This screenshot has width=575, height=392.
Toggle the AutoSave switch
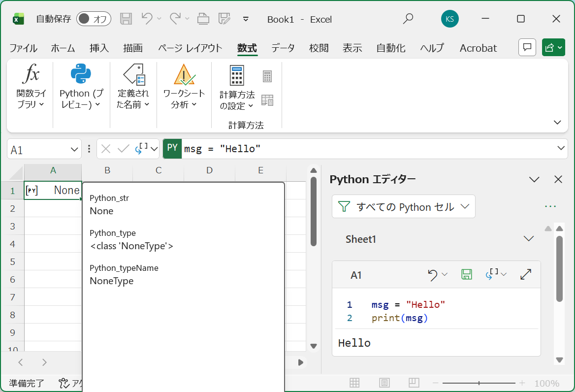(x=94, y=19)
